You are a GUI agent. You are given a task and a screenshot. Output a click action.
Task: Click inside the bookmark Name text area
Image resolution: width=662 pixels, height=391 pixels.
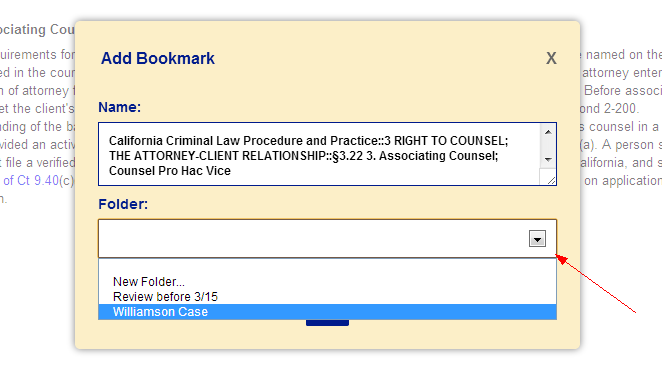click(x=319, y=155)
